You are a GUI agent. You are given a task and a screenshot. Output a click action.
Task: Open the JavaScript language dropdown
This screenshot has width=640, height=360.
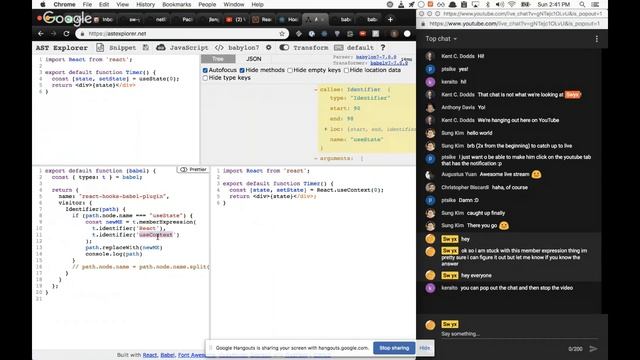(x=189, y=48)
